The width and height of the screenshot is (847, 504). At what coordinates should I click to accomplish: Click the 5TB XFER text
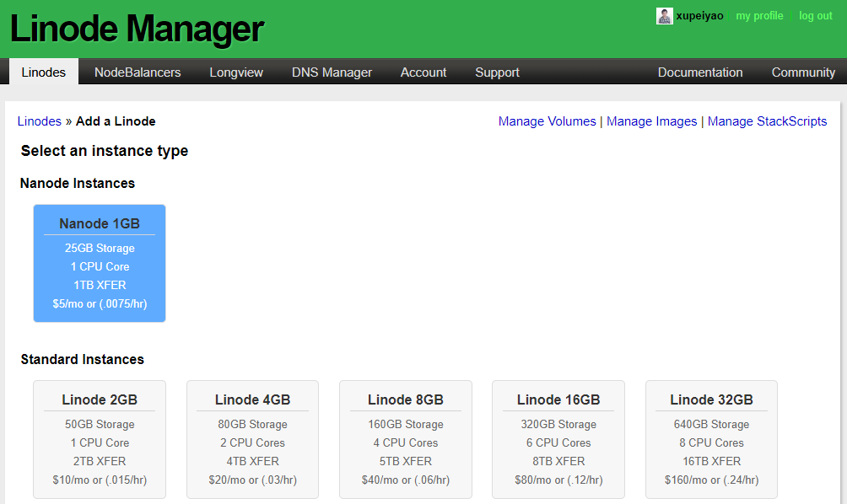coord(406,461)
